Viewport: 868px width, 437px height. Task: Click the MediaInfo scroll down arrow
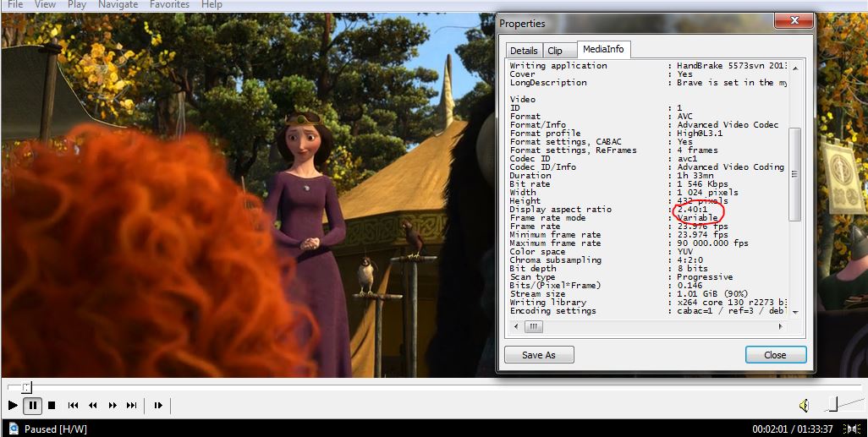pyautogui.click(x=795, y=312)
